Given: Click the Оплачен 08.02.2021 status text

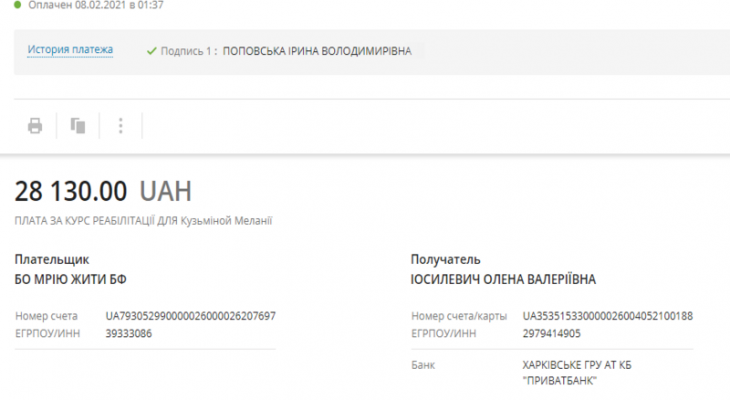Looking at the screenshot, I should [x=96, y=5].
